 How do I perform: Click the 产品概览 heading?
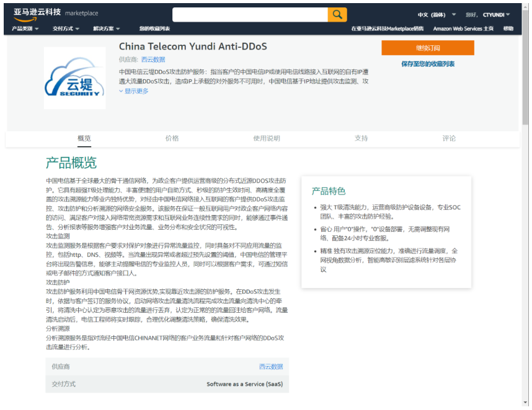coord(71,163)
